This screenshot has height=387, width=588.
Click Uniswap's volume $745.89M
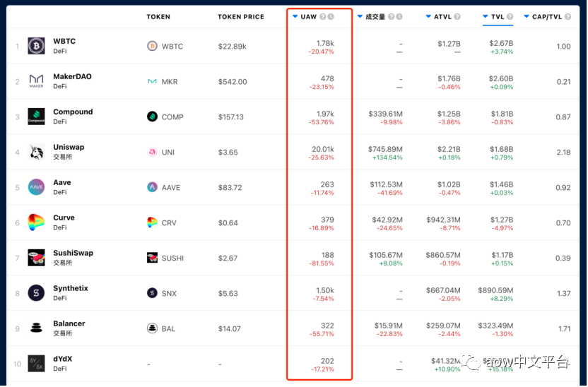(385, 149)
